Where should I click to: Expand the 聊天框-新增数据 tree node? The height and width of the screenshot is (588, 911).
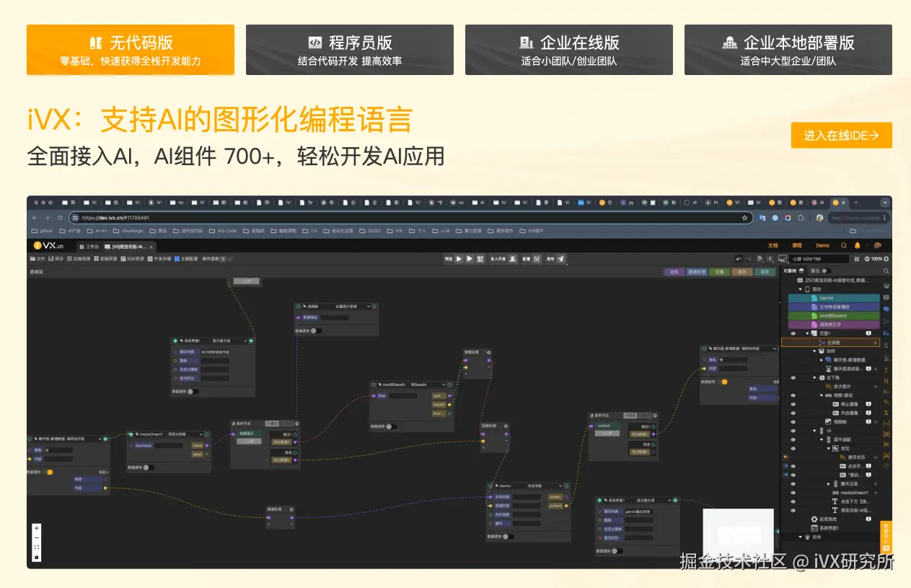click(x=821, y=359)
